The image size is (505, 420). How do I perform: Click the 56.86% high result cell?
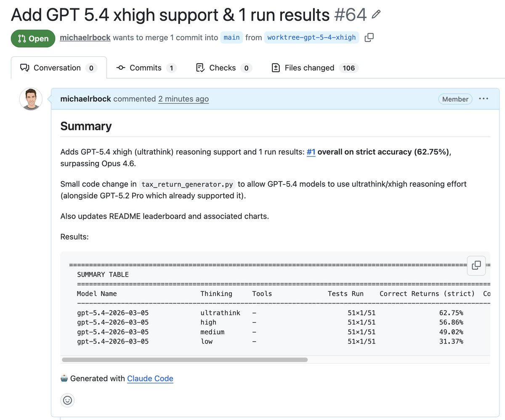tap(451, 322)
